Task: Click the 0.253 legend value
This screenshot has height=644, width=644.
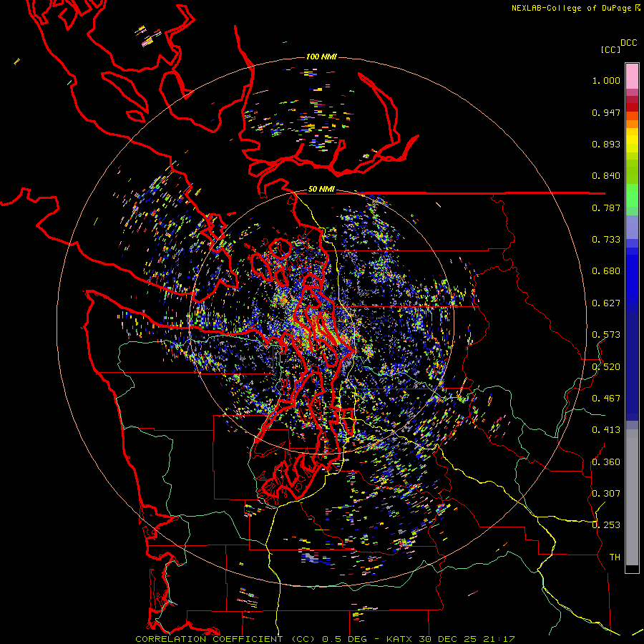Action: (606, 525)
